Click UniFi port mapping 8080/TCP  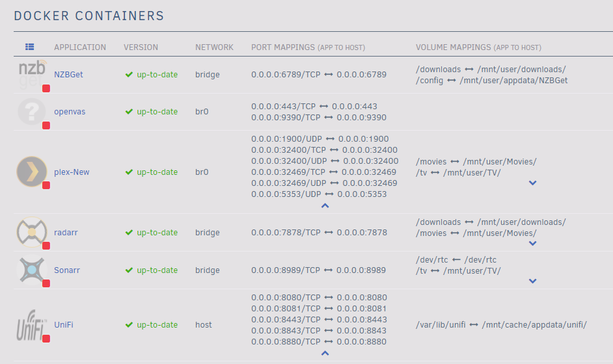pyautogui.click(x=319, y=297)
